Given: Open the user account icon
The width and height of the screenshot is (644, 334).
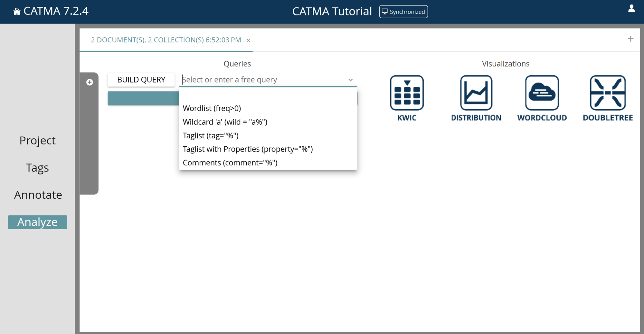Looking at the screenshot, I should click(x=631, y=10).
